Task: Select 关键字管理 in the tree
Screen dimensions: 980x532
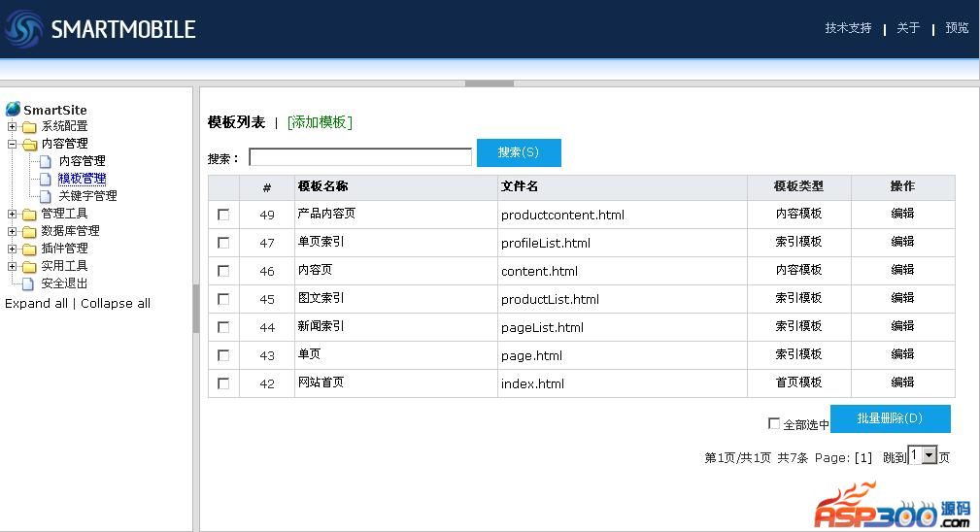Action: coord(87,196)
